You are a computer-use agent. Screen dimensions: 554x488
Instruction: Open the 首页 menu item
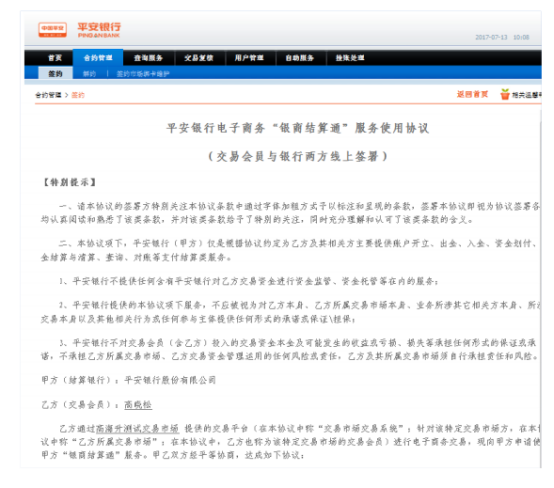[55, 58]
